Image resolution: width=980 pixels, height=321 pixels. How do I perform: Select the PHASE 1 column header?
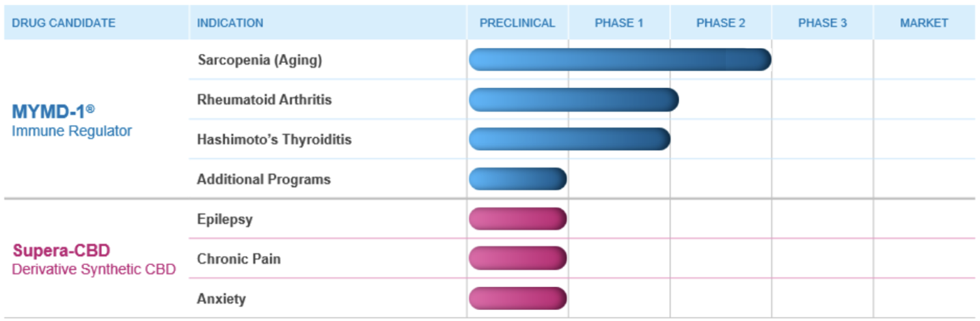point(619,23)
